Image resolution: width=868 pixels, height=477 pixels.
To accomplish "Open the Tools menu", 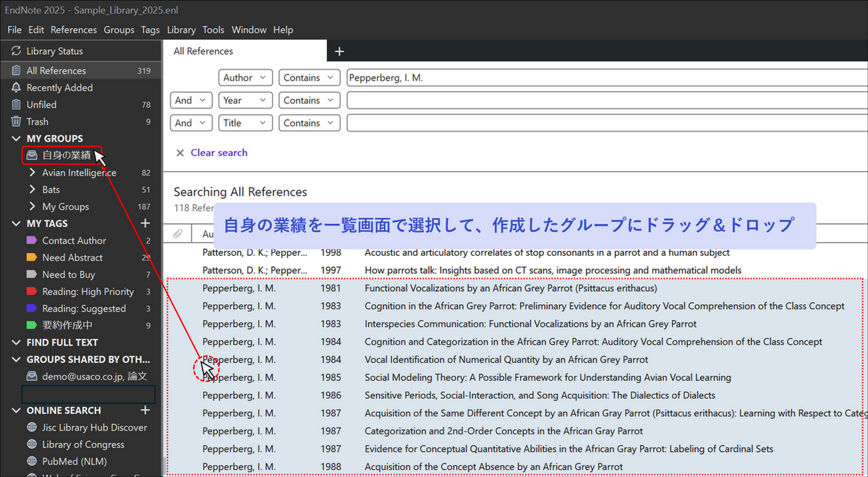I will [x=213, y=30].
